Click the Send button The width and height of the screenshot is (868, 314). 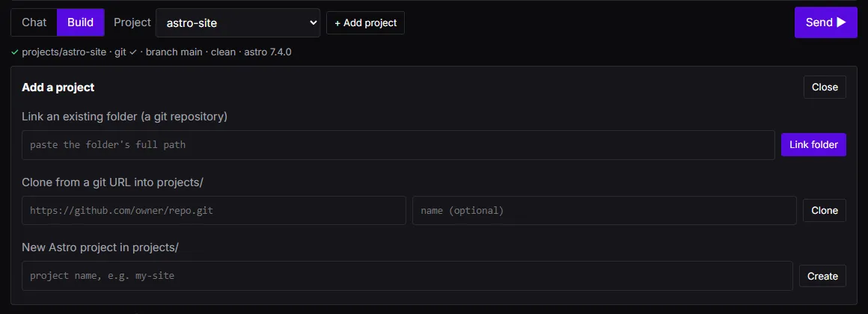(826, 22)
